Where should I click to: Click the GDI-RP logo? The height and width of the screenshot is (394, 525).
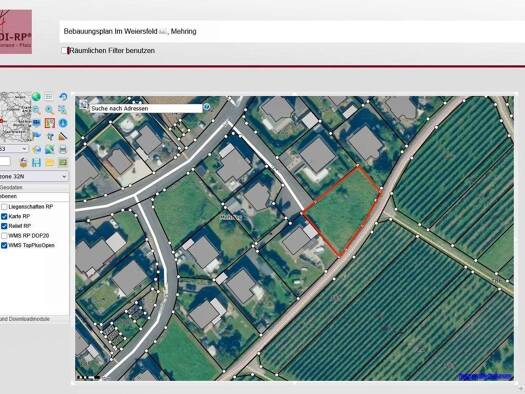tap(16, 32)
